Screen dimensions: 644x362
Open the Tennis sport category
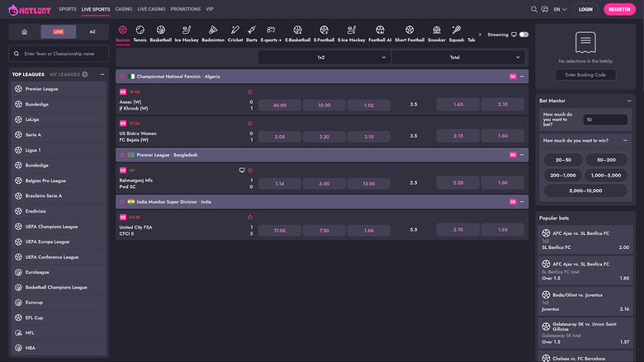point(140,34)
